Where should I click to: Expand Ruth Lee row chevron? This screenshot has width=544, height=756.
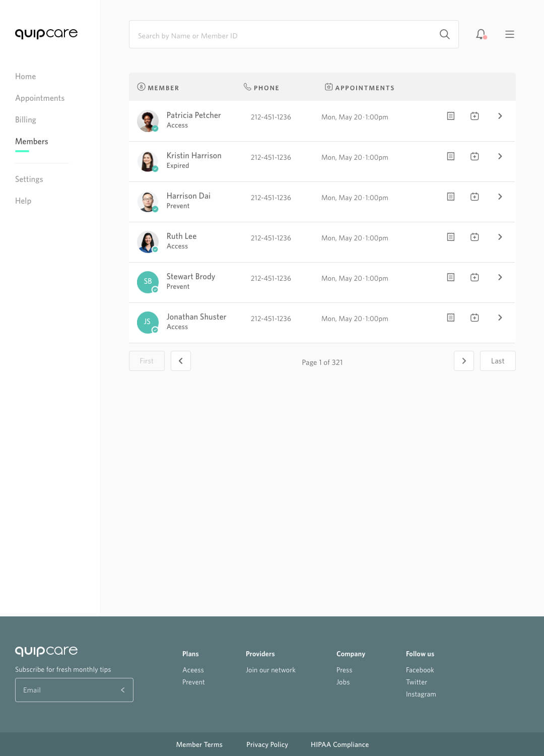coord(500,237)
